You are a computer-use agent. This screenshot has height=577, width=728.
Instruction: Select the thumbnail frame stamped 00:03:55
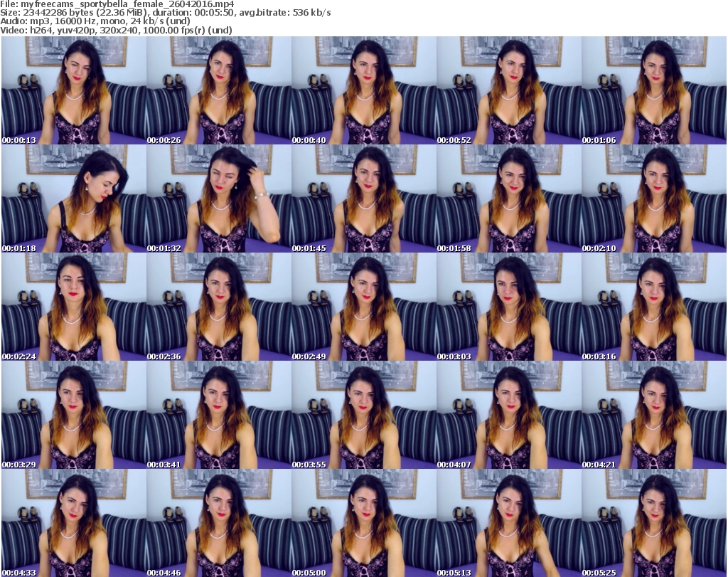(364, 415)
